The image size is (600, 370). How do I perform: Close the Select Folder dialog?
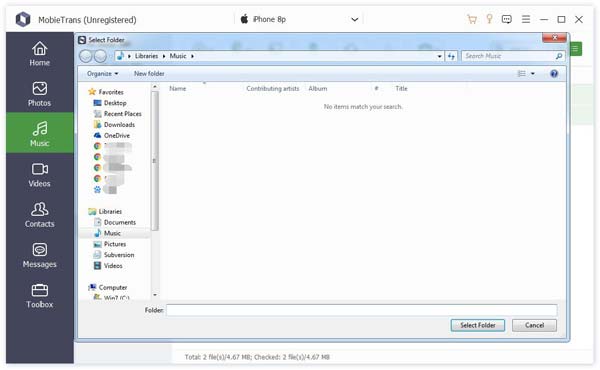tap(554, 37)
